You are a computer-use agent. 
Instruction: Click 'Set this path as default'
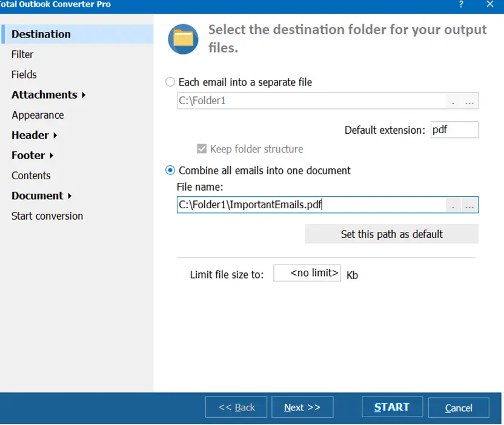coord(391,234)
